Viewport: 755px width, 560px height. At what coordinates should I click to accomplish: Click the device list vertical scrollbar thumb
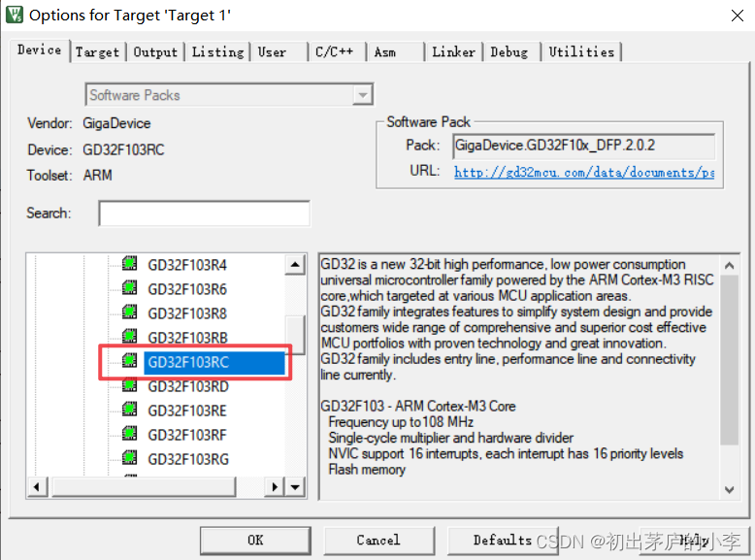pyautogui.click(x=295, y=335)
